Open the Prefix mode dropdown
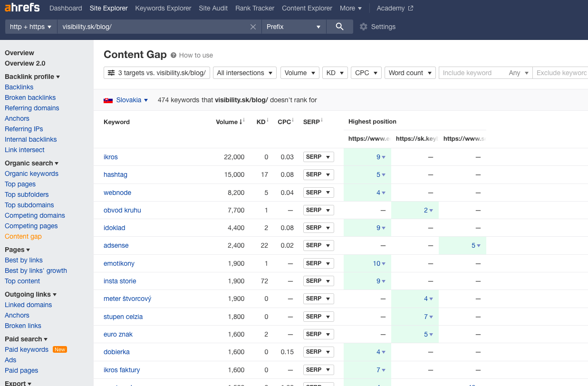 pos(293,27)
